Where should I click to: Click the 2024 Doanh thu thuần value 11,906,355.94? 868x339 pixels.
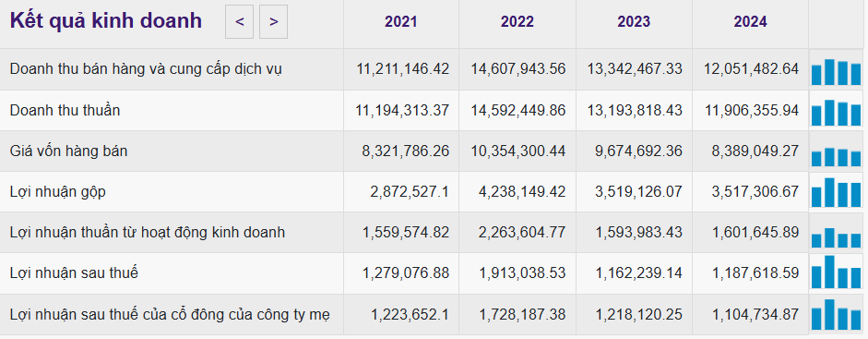pyautogui.click(x=751, y=111)
